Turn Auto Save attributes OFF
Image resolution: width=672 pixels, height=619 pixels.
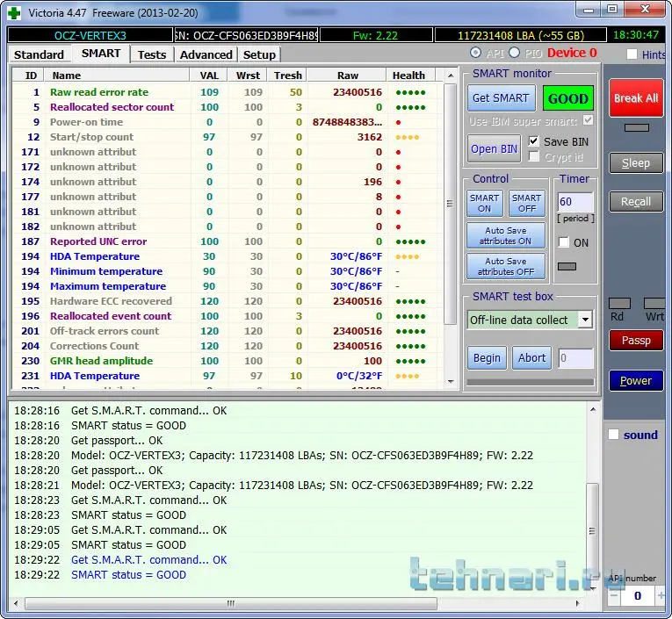(x=506, y=266)
